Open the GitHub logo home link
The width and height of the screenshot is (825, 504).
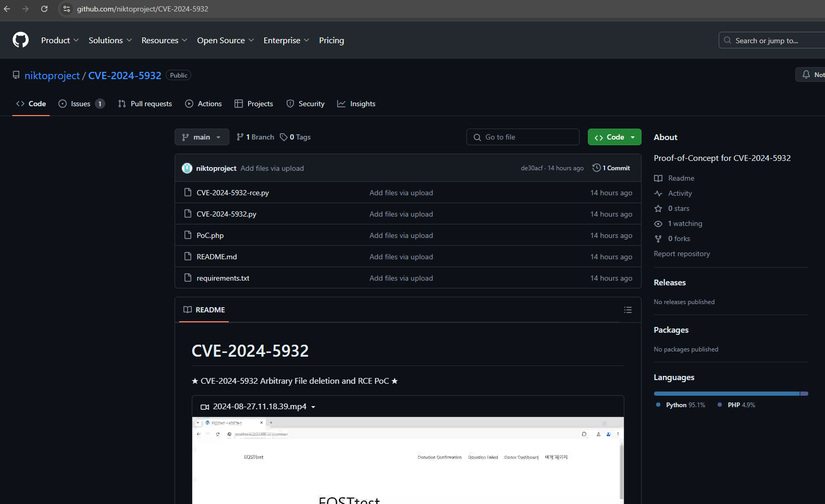click(21, 40)
